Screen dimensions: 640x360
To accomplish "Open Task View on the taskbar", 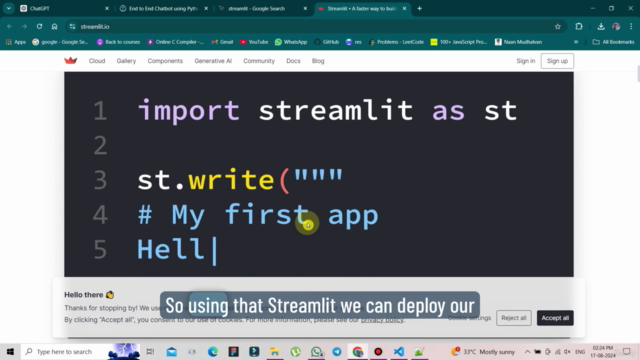I will point(150,351).
